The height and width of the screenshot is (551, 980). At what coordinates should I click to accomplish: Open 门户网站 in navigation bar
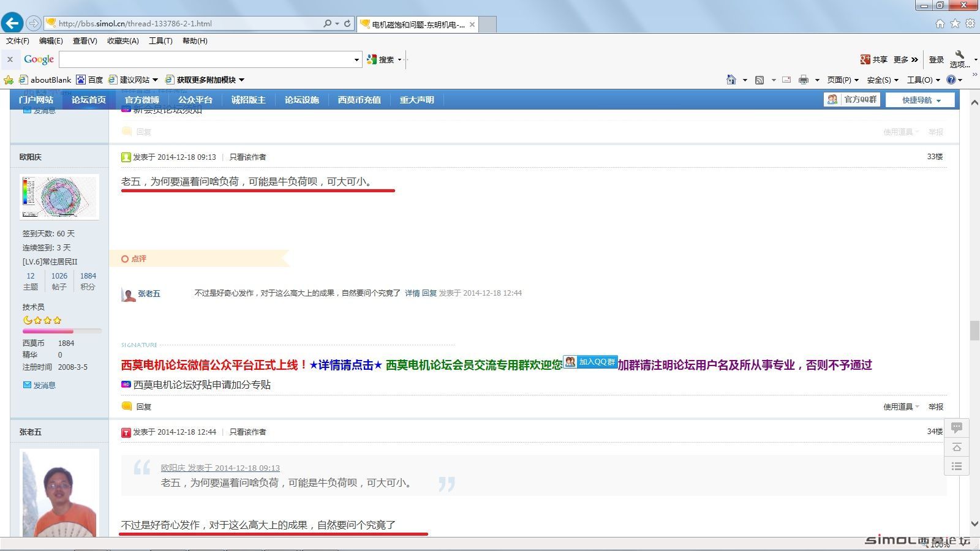click(36, 100)
